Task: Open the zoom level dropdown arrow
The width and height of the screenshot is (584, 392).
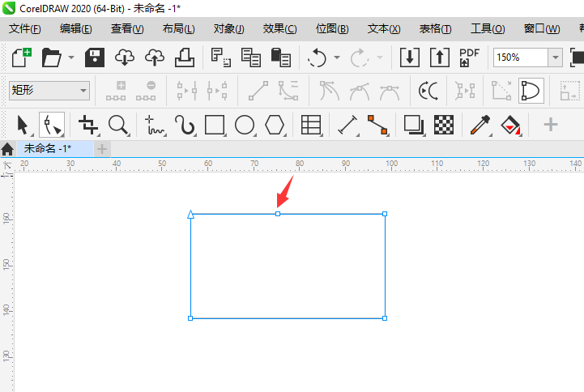Action: tap(556, 58)
